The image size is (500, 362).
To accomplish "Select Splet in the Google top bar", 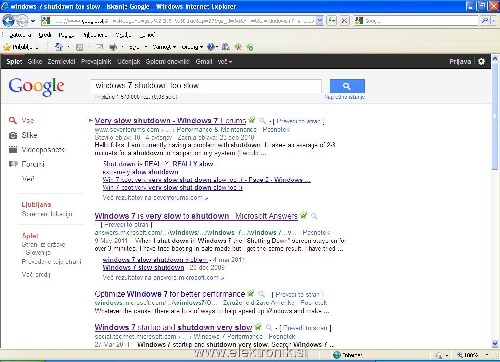I will [x=14, y=62].
